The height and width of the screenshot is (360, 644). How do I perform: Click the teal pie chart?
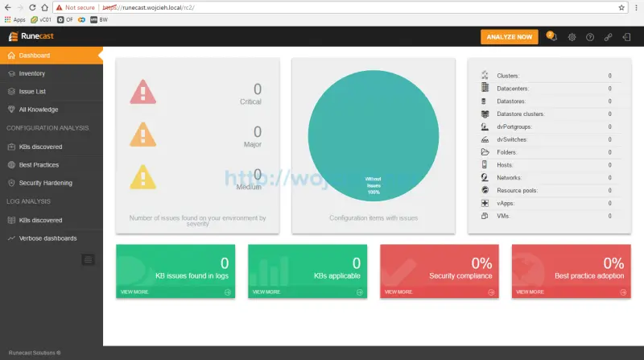coord(374,135)
